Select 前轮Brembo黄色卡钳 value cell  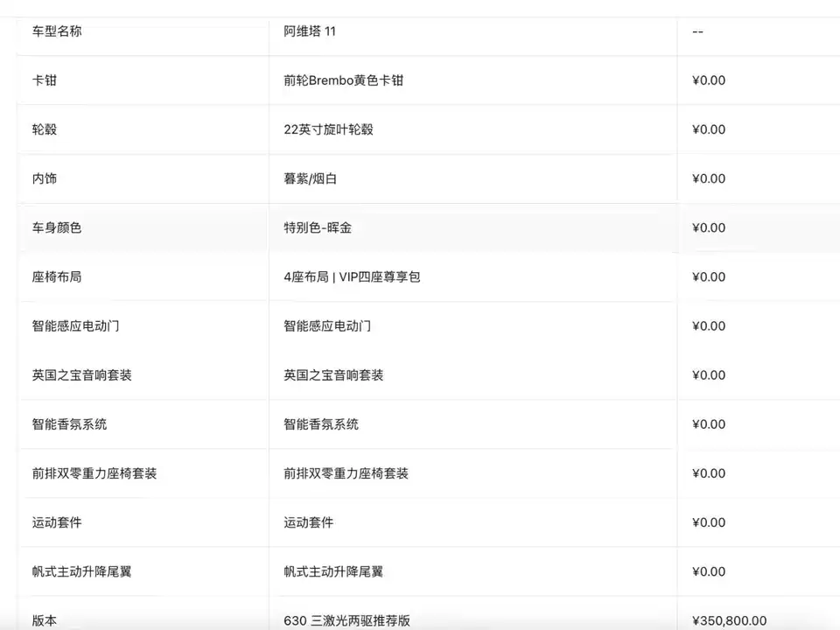click(x=343, y=80)
